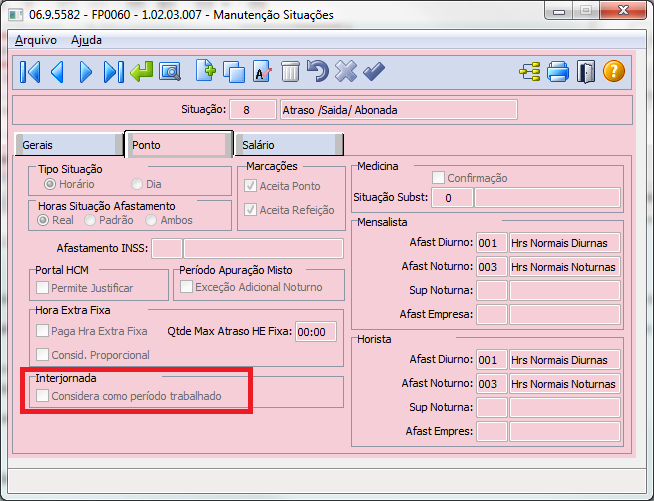The image size is (654, 501).
Task: Enable Considera como período trabalhado checkbox
Action: tap(42, 395)
